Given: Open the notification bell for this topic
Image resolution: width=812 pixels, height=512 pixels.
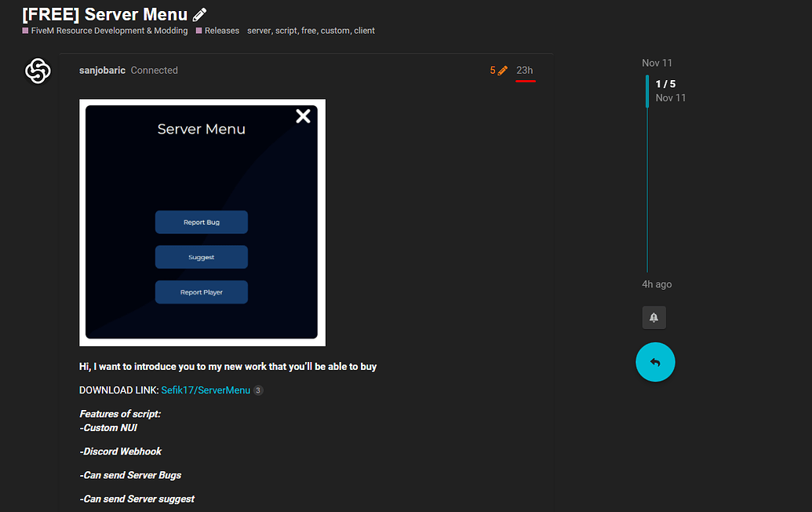Looking at the screenshot, I should (x=654, y=317).
